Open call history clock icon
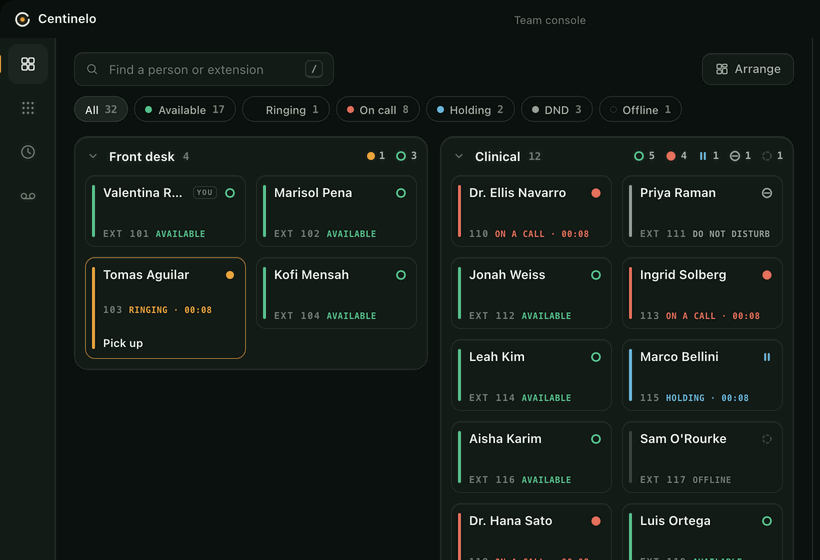The width and height of the screenshot is (820, 560). pos(28,152)
